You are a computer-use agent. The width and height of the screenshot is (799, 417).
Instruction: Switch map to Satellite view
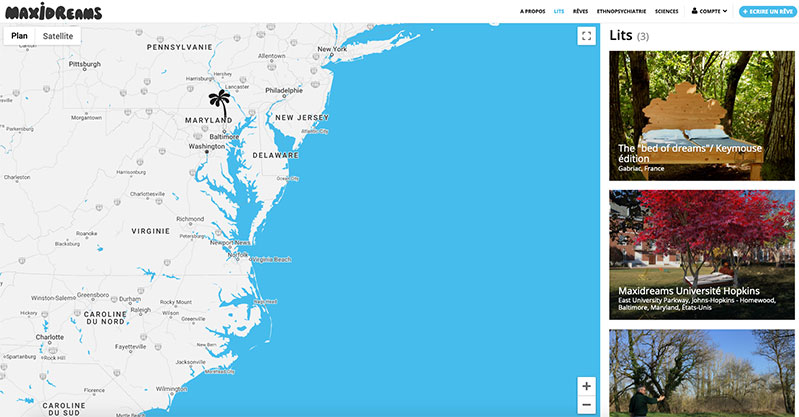pyautogui.click(x=57, y=35)
